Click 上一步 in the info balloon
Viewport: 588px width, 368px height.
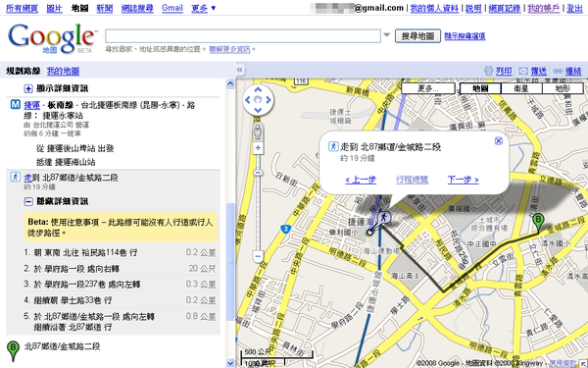[x=361, y=180]
